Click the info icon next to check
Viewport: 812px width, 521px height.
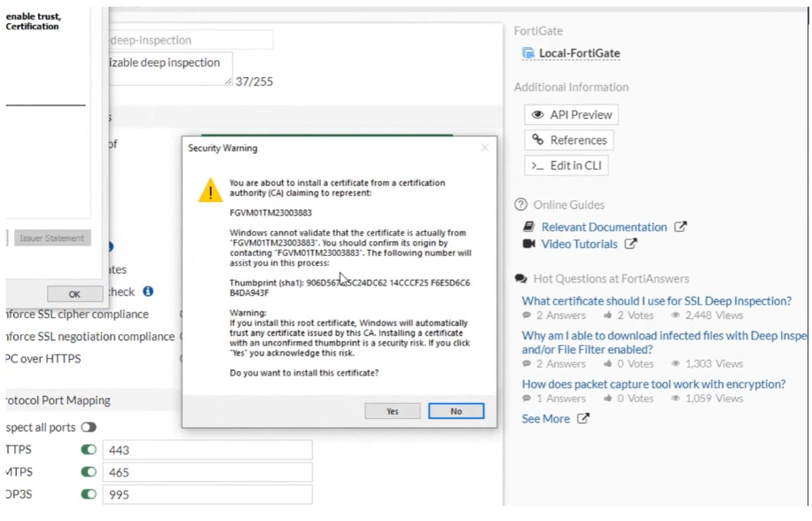(x=148, y=292)
